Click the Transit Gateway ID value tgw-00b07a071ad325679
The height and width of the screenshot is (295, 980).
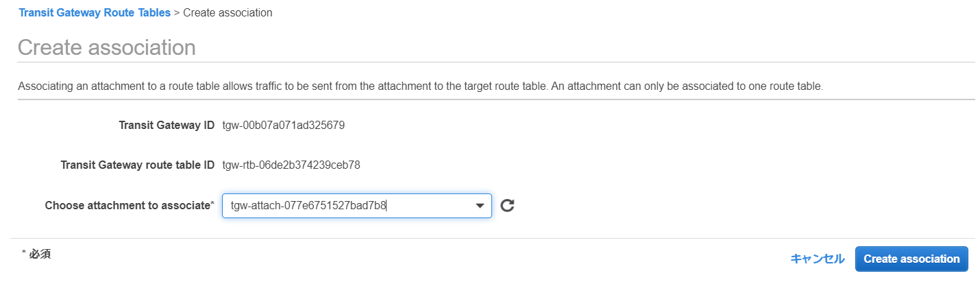pos(283,126)
